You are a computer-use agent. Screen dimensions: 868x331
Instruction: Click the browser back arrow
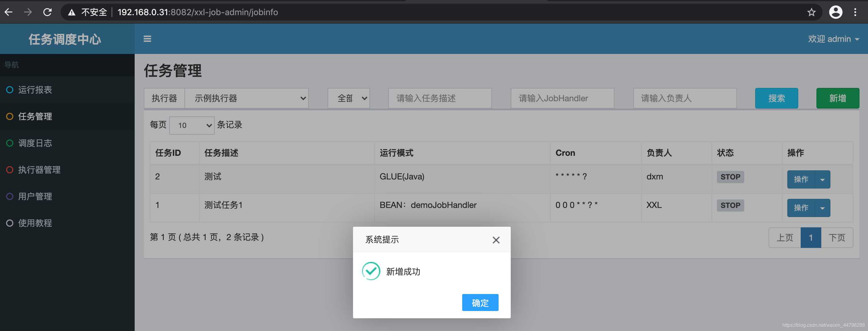[x=8, y=12]
